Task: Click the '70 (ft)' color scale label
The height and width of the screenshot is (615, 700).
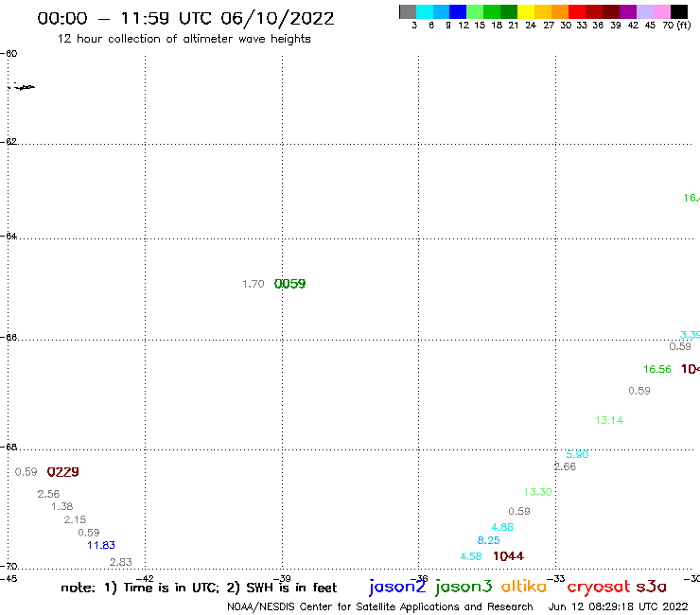Action: (x=676, y=26)
